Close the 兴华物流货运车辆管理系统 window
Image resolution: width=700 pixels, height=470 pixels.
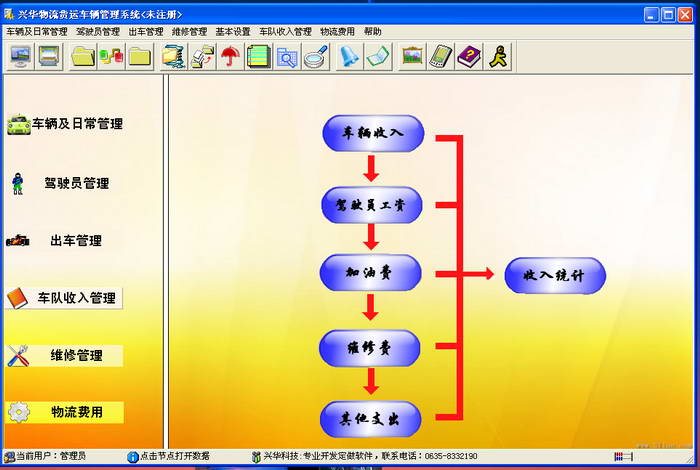[685, 15]
